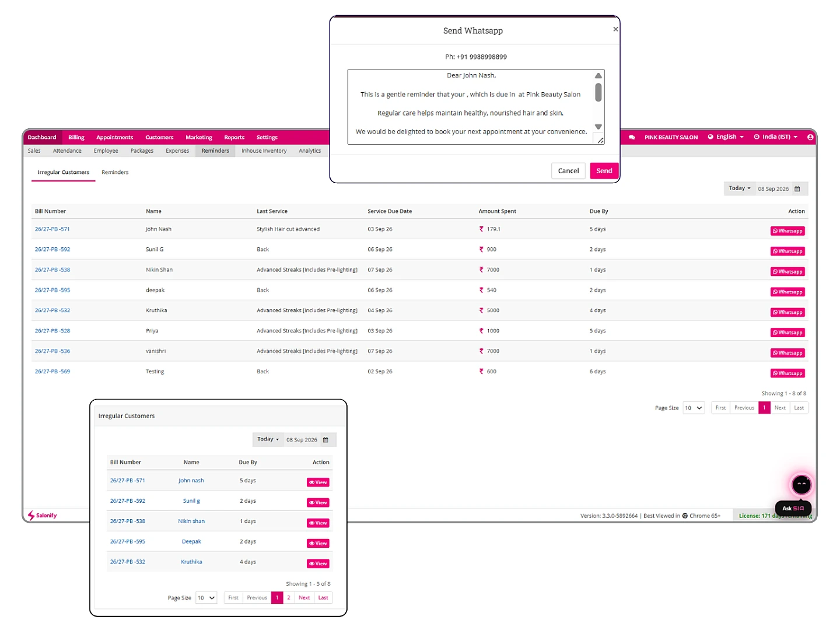Image resolution: width=840 pixels, height=630 pixels.
Task: Click View eye button for Kruthika
Action: [x=318, y=563]
